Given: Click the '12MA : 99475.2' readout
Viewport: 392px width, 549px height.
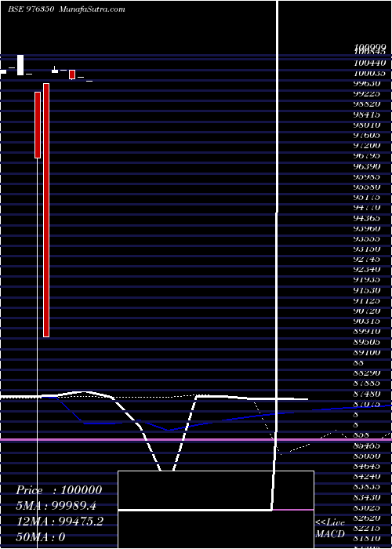Looking at the screenshot, I should point(60,522).
